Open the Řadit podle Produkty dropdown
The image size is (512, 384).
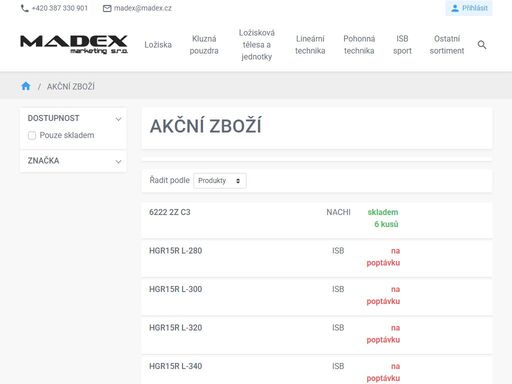pyautogui.click(x=220, y=181)
